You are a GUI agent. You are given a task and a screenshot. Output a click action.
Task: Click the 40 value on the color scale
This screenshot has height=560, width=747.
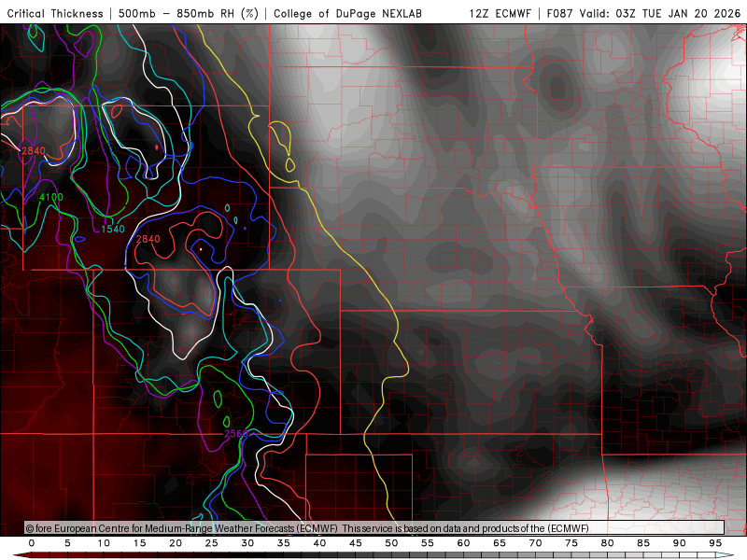coord(319,543)
